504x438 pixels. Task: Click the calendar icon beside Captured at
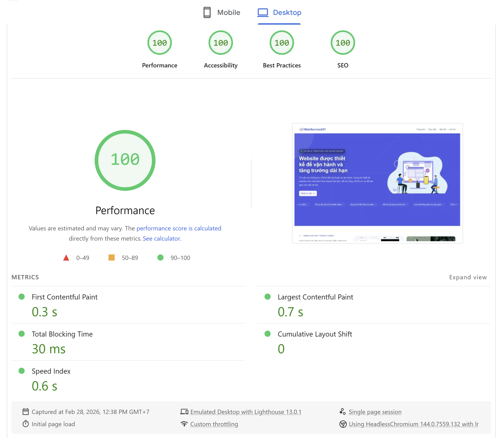(25, 412)
